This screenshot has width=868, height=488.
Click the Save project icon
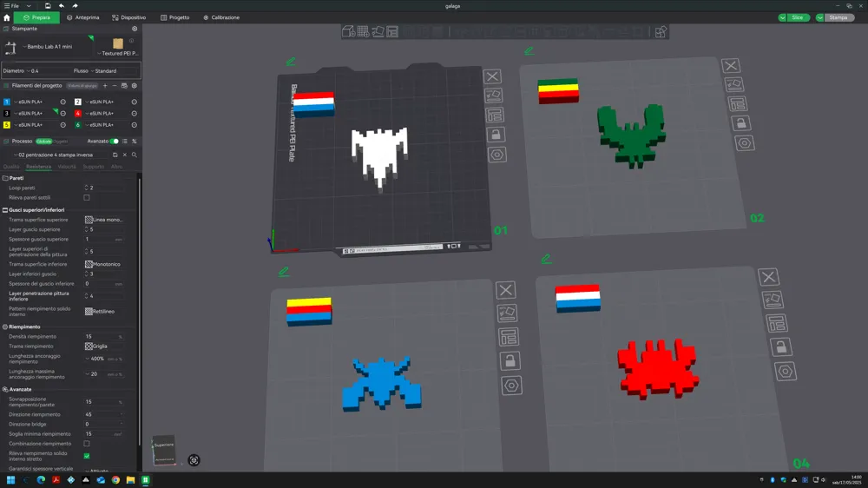(48, 5)
